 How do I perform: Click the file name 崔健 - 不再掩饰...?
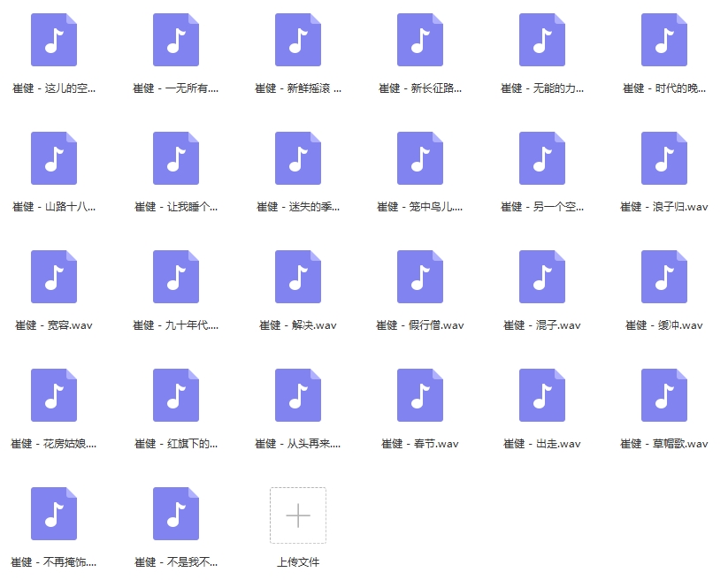pos(54,562)
